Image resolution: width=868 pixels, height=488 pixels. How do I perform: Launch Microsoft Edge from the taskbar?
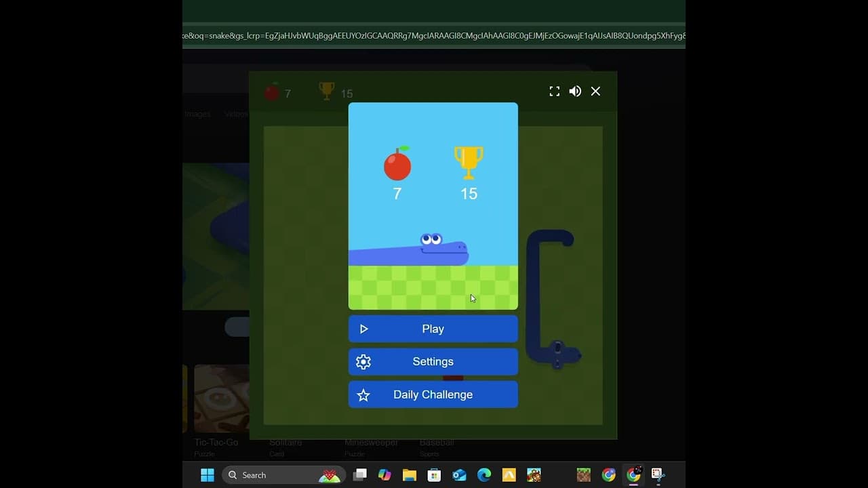pyautogui.click(x=484, y=475)
